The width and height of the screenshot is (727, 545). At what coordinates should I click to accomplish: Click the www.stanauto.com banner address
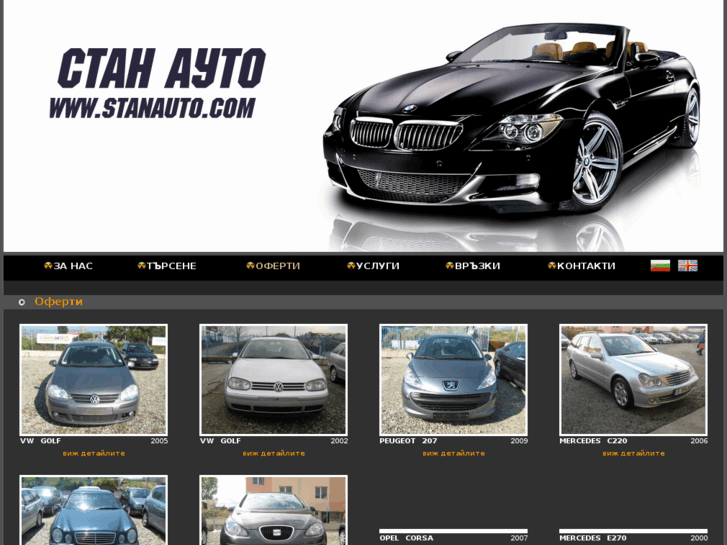152,108
